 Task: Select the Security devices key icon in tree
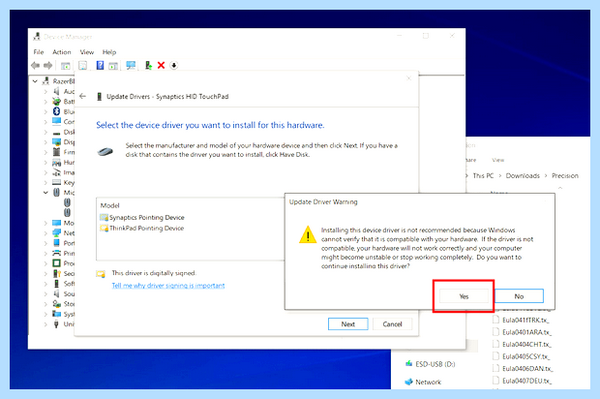click(x=56, y=273)
